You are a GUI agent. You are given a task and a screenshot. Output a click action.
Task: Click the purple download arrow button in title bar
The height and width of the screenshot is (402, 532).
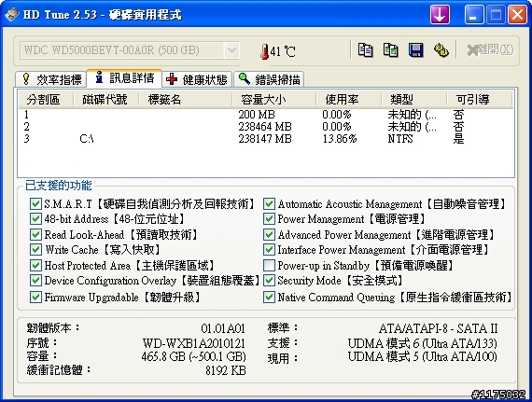[x=440, y=15]
